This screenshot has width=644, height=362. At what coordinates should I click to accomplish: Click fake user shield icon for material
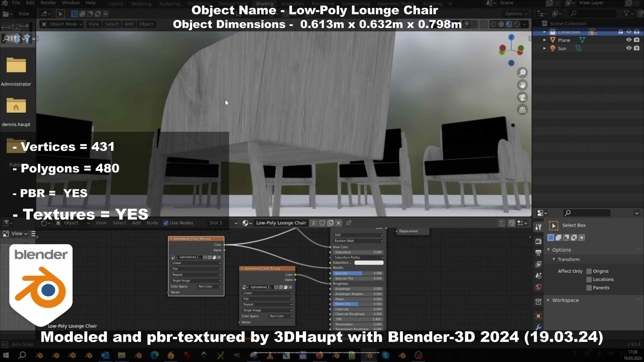(x=322, y=223)
